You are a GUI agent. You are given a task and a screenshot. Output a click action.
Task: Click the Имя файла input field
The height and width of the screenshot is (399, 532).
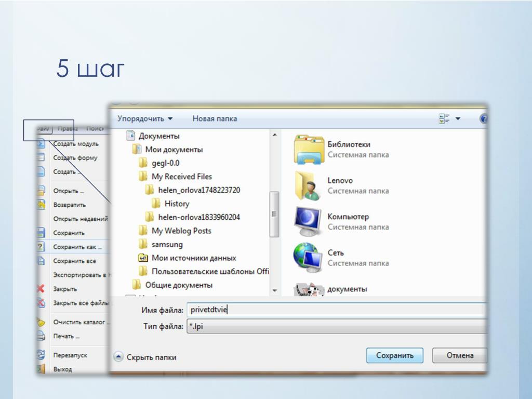pyautogui.click(x=337, y=310)
